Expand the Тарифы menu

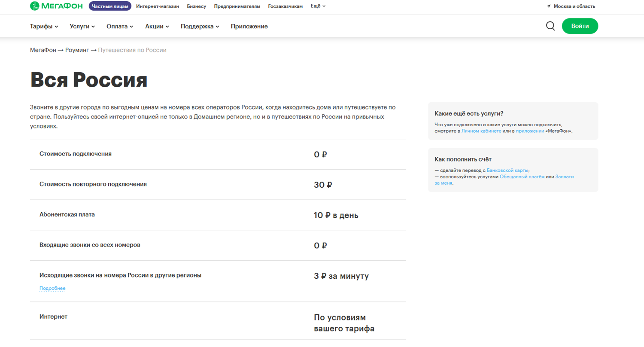coord(44,26)
